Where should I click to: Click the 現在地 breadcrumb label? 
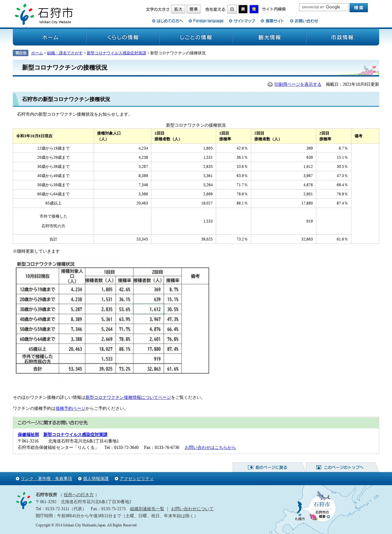pyautogui.click(x=21, y=53)
